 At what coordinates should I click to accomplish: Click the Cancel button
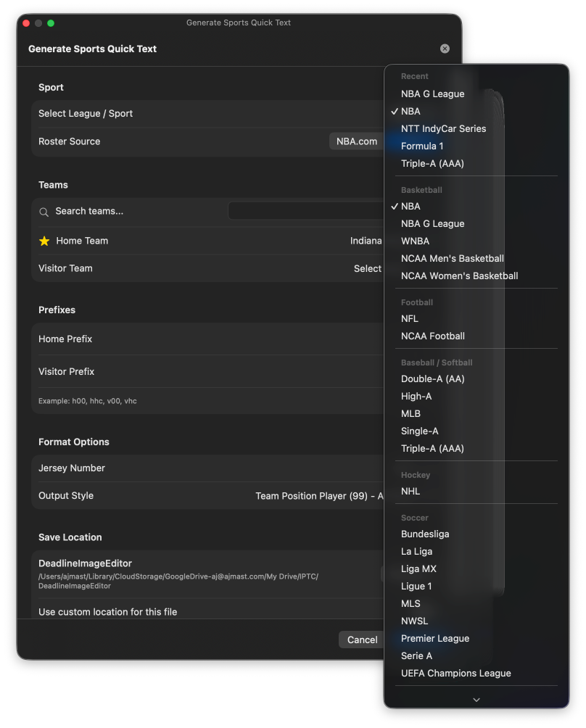362,640
